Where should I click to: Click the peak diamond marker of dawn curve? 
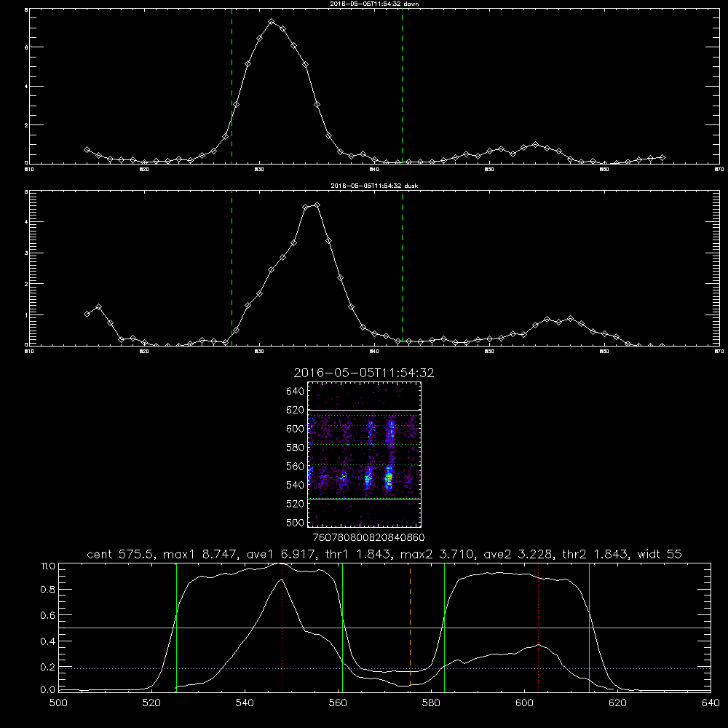[x=271, y=22]
